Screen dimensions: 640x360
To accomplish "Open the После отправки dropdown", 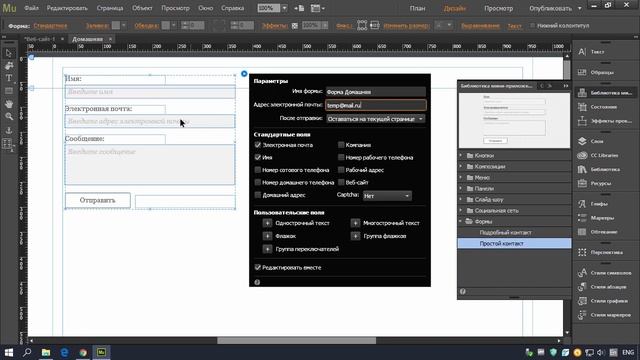I will pyautogui.click(x=376, y=119).
